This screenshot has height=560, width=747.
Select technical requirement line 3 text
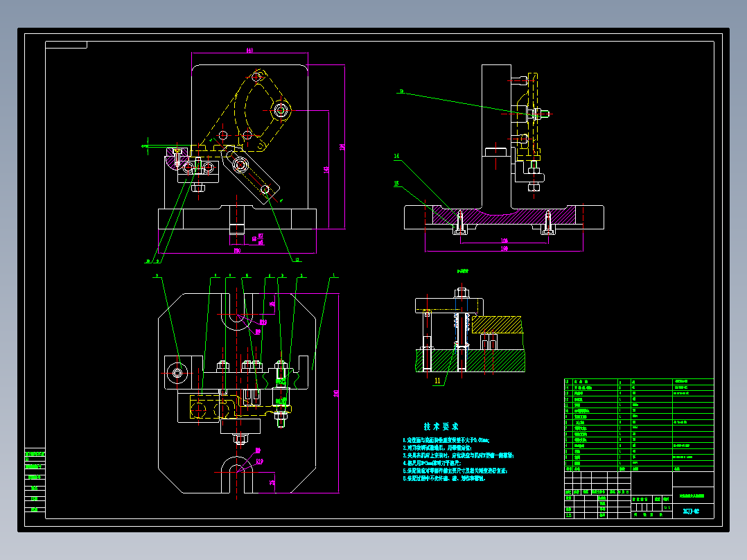pos(458,455)
